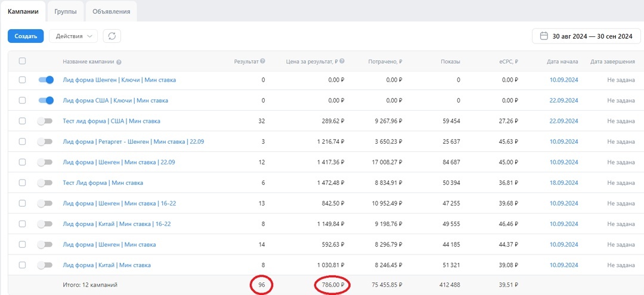Click help icon next to Название кампании
Image resolution: width=644 pixels, height=295 pixels.
point(119,63)
